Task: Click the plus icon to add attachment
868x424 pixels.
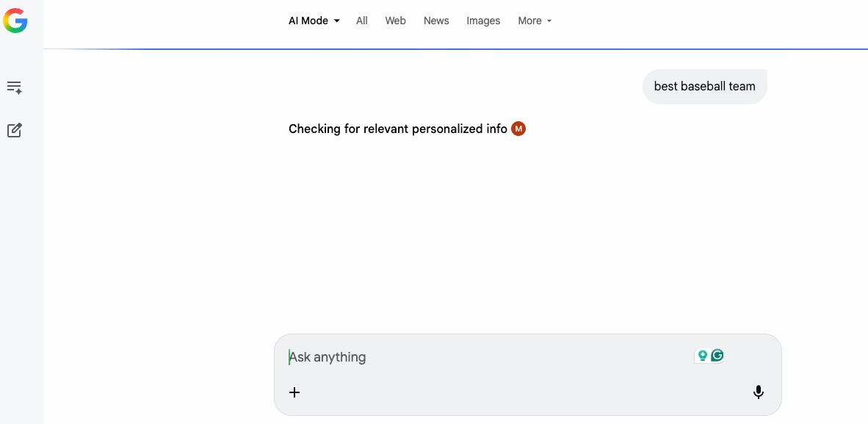Action: [294, 392]
